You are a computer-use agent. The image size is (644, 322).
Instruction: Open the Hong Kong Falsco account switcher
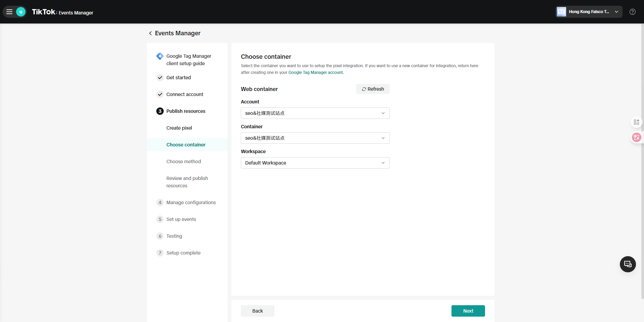point(589,12)
